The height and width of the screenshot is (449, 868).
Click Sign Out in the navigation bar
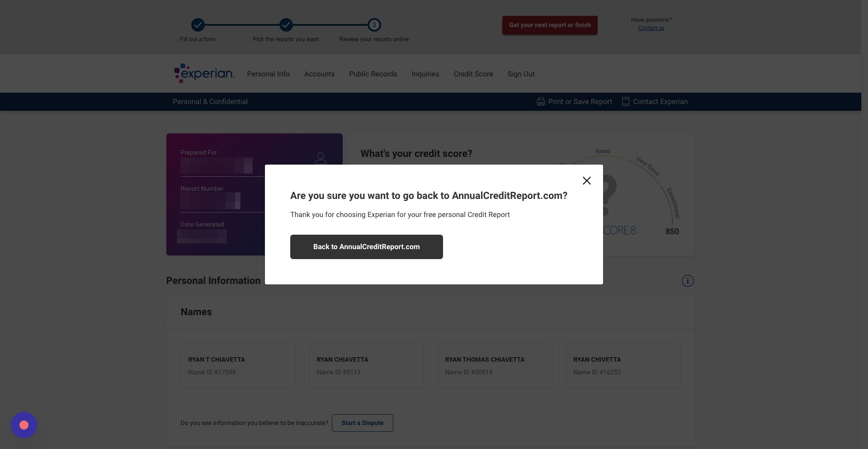tap(521, 74)
